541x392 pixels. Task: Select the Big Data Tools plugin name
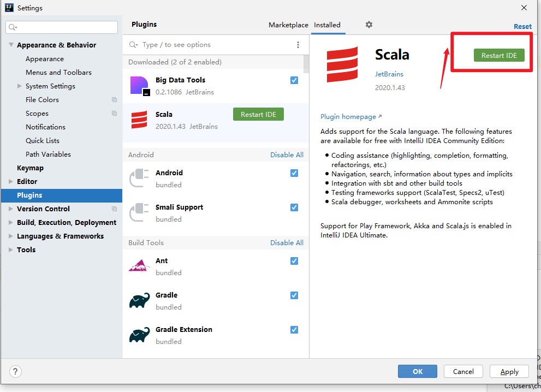click(180, 80)
